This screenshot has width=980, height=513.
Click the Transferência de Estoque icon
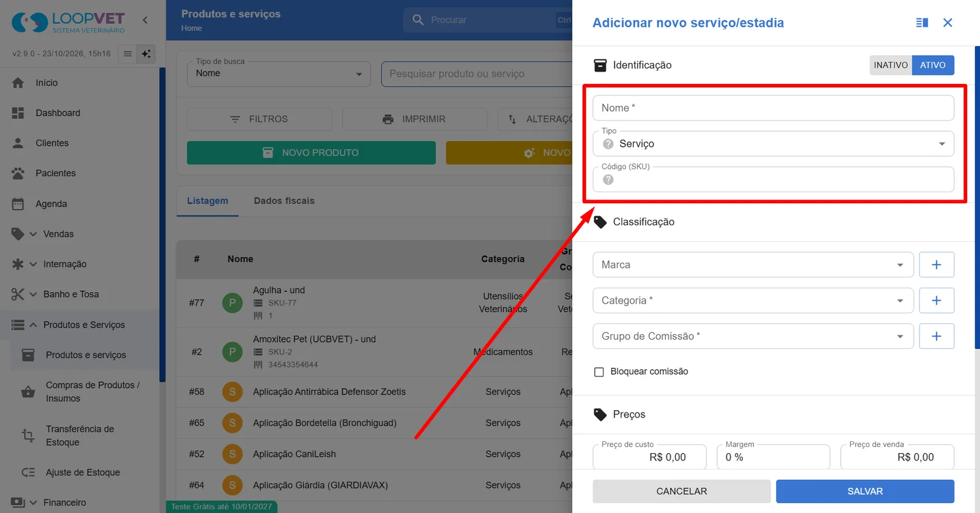[x=28, y=435]
